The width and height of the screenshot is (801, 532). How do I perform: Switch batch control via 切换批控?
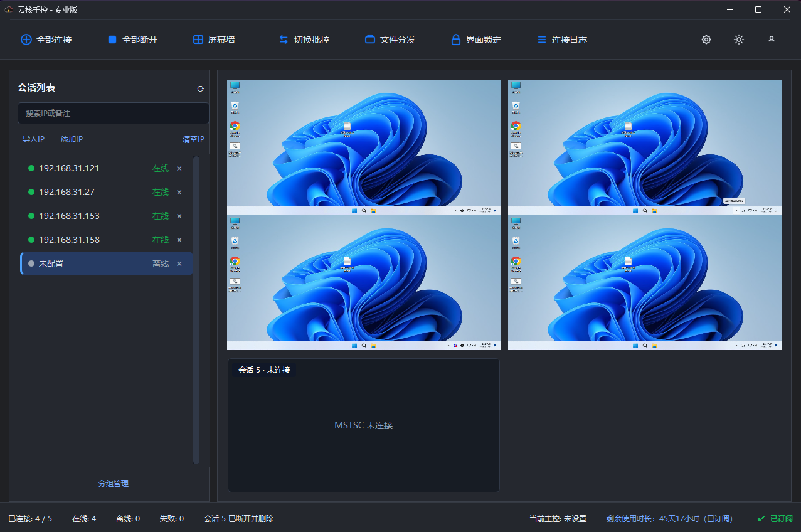coord(304,40)
